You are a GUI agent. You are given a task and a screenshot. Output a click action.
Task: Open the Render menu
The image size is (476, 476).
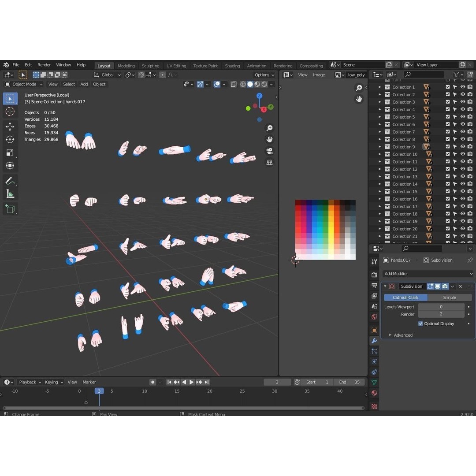pyautogui.click(x=44, y=64)
